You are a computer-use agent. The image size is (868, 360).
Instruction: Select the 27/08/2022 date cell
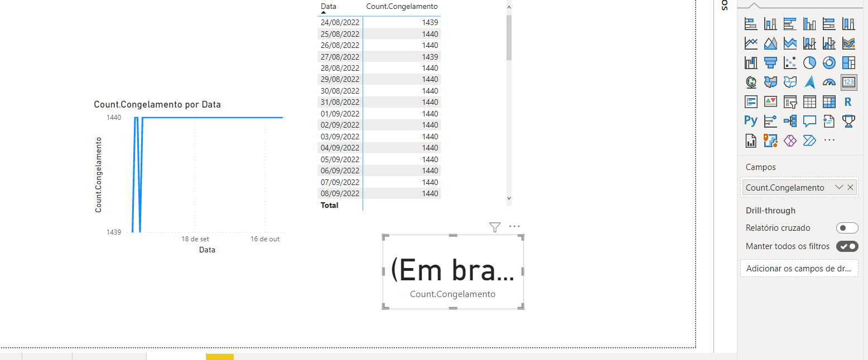tap(340, 57)
